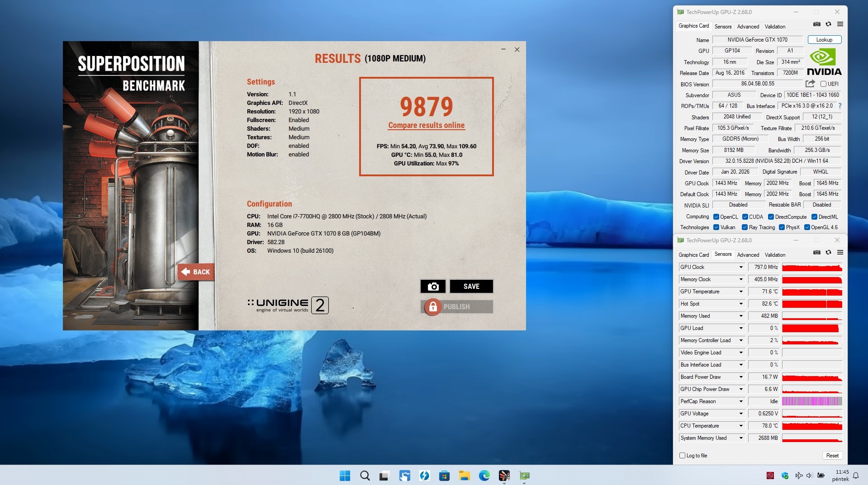Open Advanced tab in lower GPU-Z window

point(748,255)
